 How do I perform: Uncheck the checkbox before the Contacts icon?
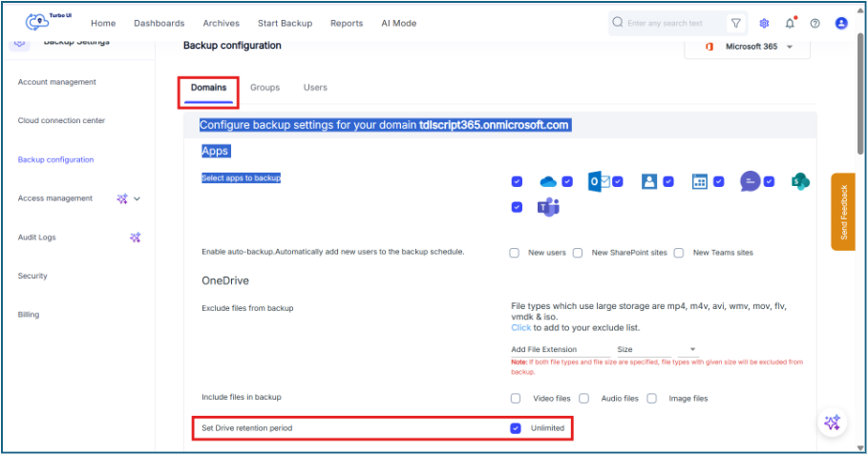coord(618,181)
